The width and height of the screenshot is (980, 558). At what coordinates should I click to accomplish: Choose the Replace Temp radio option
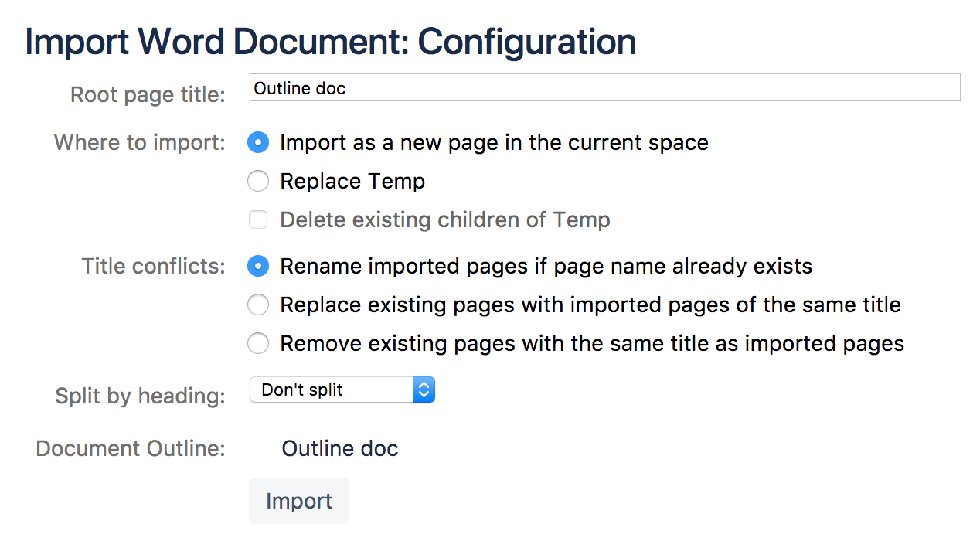[258, 181]
